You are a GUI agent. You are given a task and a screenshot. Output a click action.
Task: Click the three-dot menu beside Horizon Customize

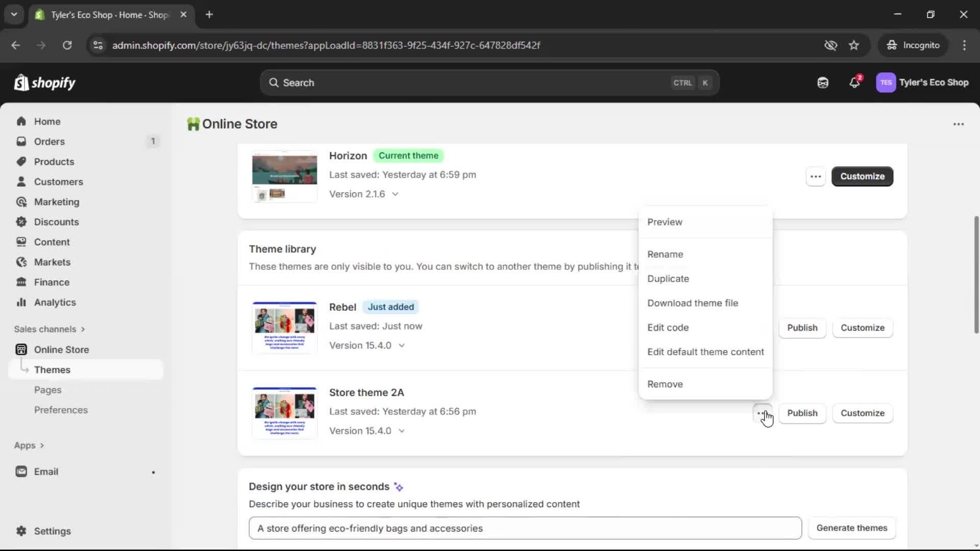[816, 177]
